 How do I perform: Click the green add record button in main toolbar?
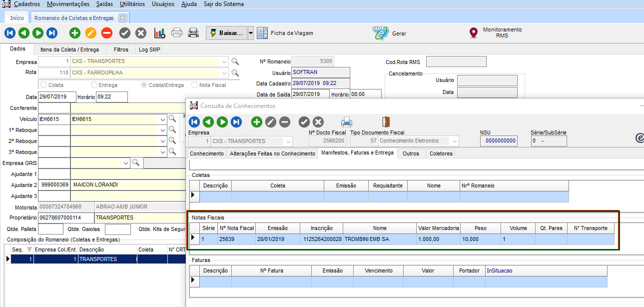[75, 33]
